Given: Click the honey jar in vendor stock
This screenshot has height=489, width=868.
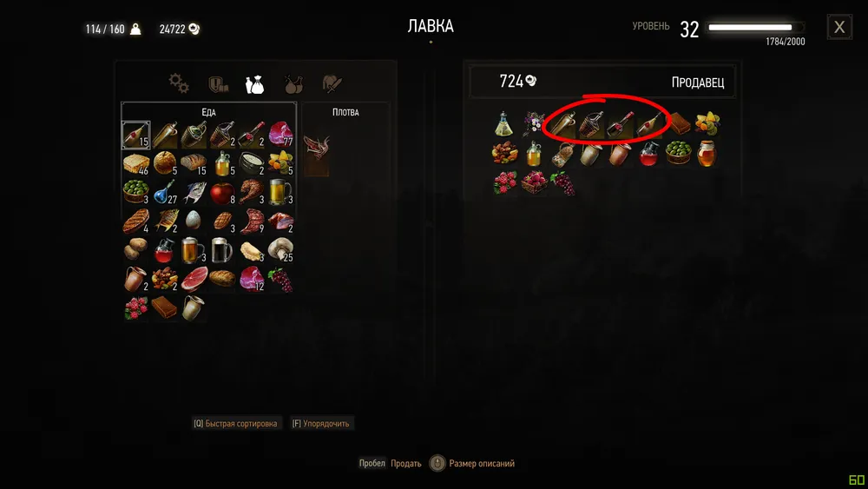Looking at the screenshot, I should click(x=707, y=154).
